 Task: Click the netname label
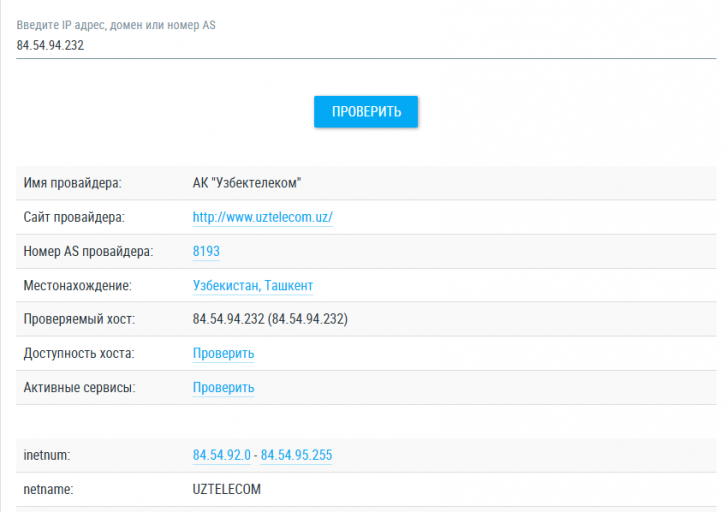[48, 489]
